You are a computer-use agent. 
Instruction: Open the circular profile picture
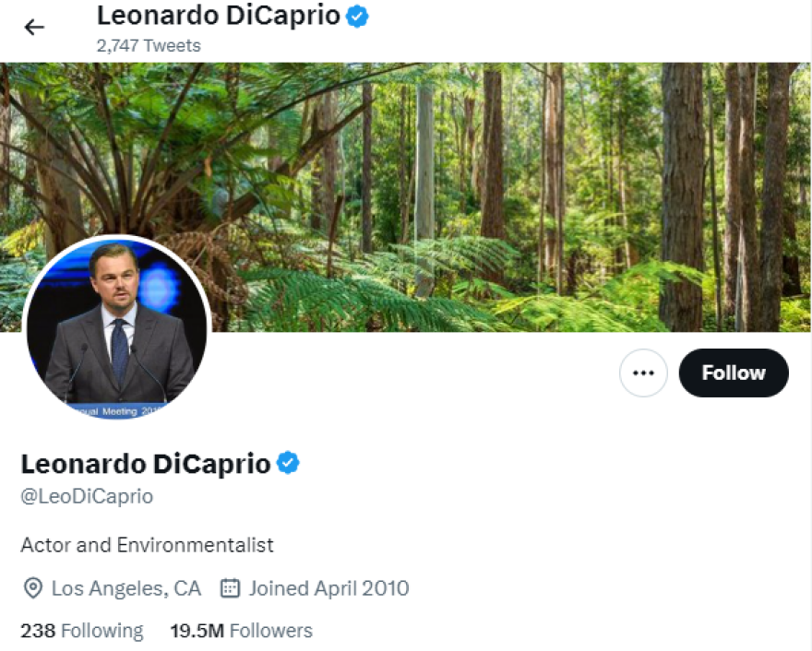[x=116, y=327]
